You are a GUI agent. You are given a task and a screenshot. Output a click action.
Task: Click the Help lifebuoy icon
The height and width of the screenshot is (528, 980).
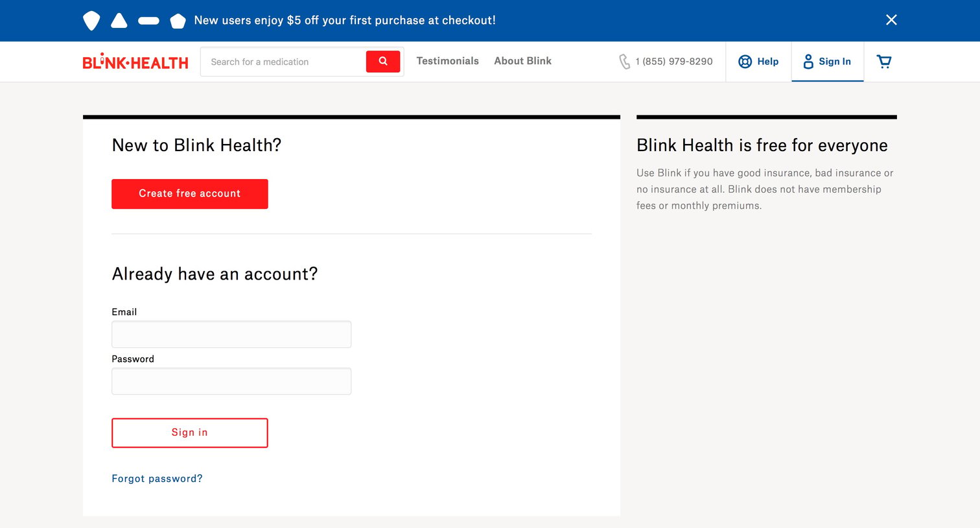(745, 62)
